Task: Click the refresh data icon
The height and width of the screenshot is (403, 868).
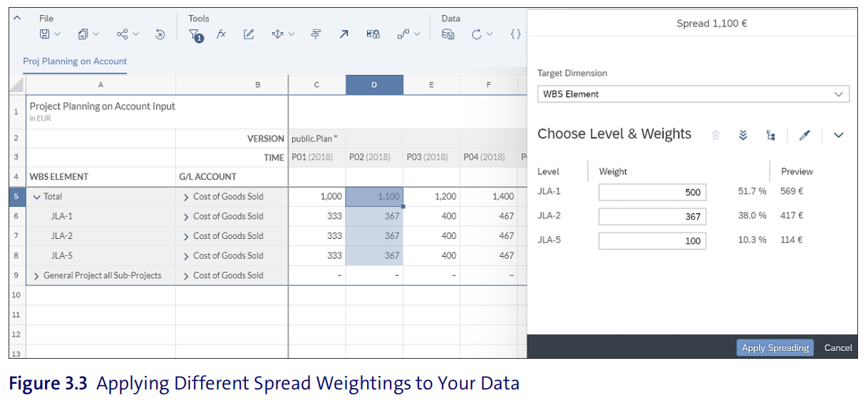Action: coord(477,34)
